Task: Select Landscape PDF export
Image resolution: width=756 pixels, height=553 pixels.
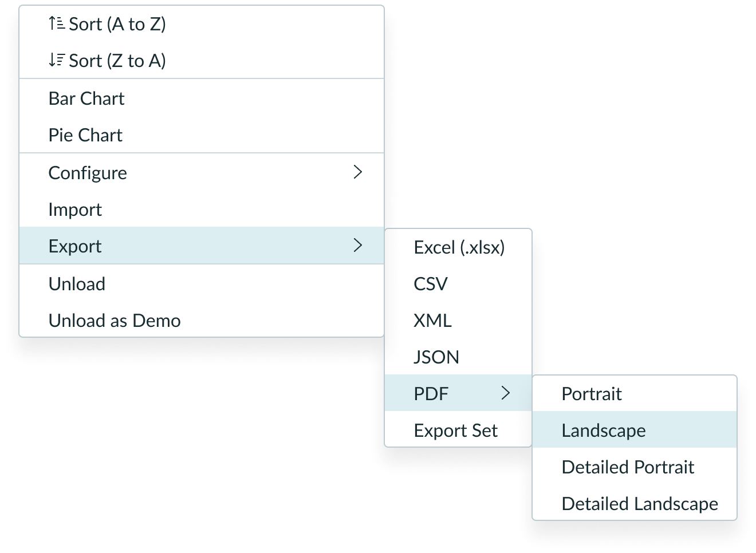Action: pos(604,430)
